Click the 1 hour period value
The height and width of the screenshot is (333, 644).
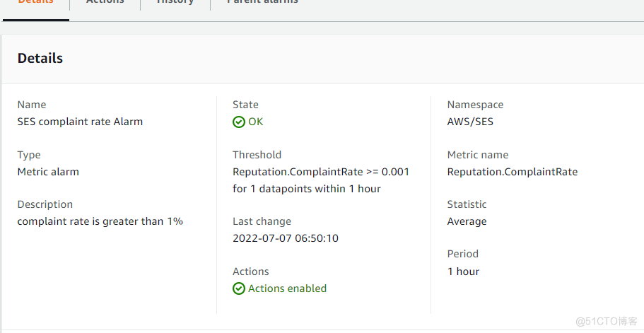463,271
